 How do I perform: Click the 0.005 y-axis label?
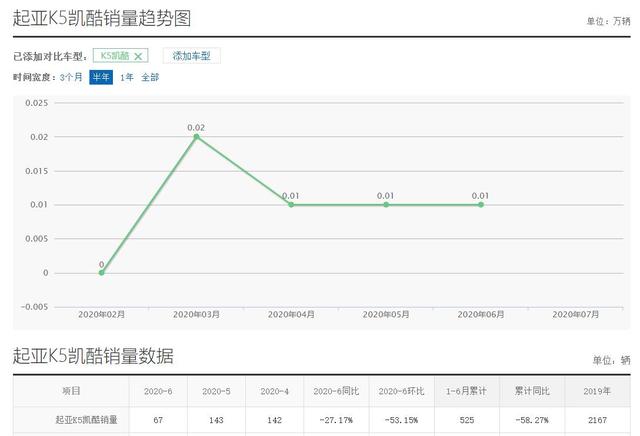coord(36,238)
